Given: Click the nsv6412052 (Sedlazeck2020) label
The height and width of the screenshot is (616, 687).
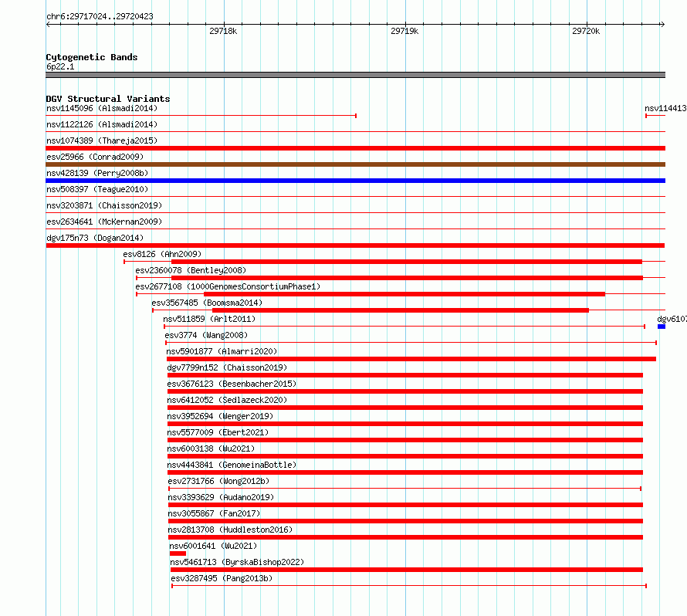Looking at the screenshot, I should [227, 400].
